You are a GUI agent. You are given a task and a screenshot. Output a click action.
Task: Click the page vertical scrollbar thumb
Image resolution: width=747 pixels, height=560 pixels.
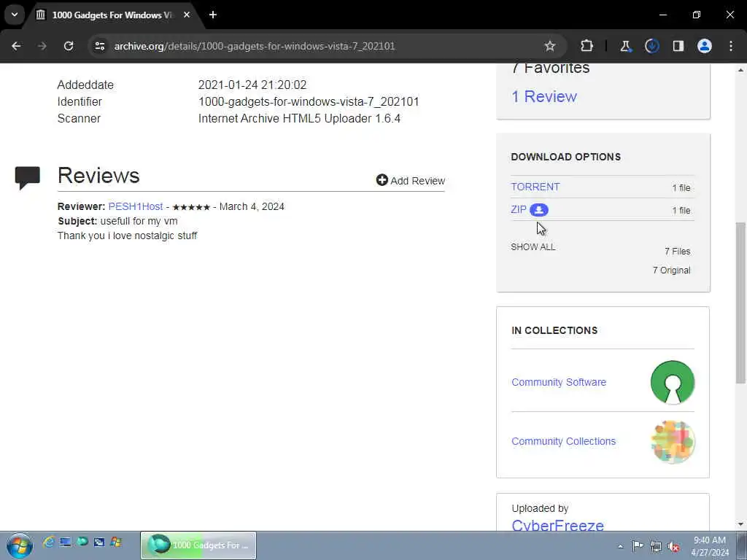(740, 303)
